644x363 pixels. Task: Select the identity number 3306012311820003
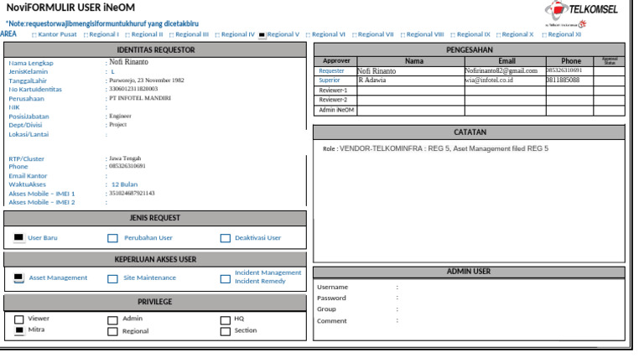(133, 89)
